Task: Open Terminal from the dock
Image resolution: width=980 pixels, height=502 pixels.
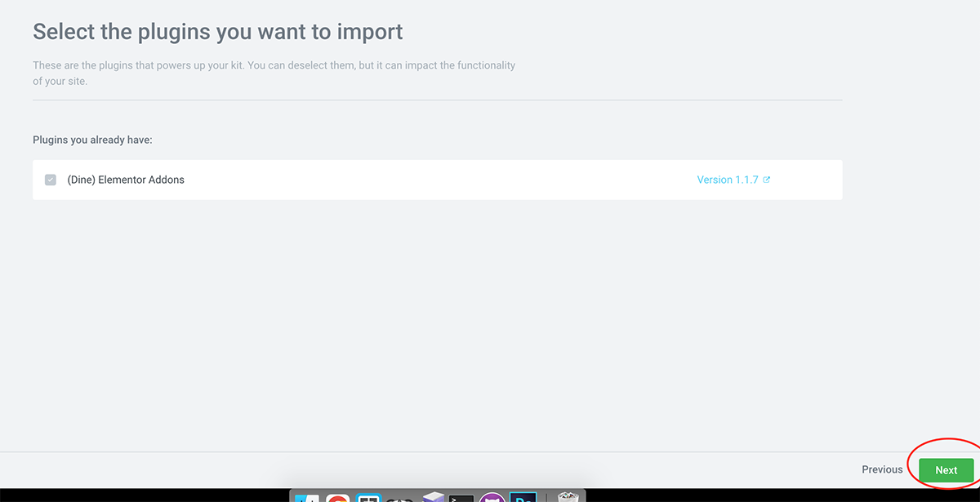Action: pos(461,497)
